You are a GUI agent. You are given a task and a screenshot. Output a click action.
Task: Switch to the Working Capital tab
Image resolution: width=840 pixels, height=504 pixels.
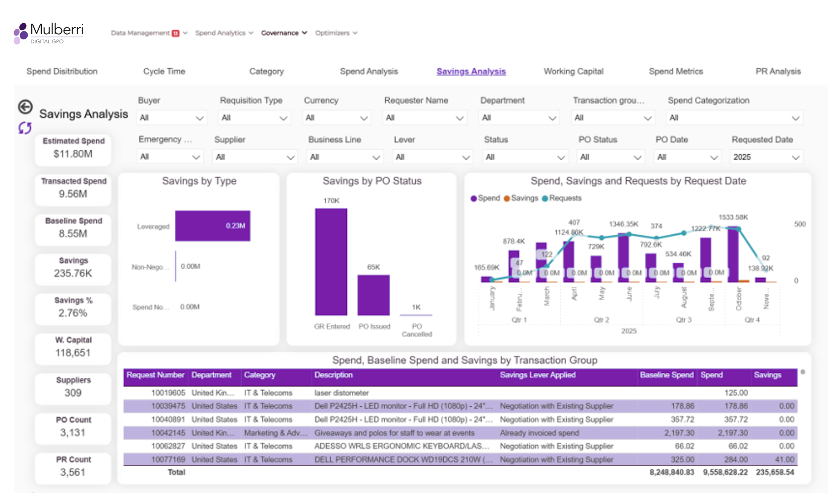[573, 71]
